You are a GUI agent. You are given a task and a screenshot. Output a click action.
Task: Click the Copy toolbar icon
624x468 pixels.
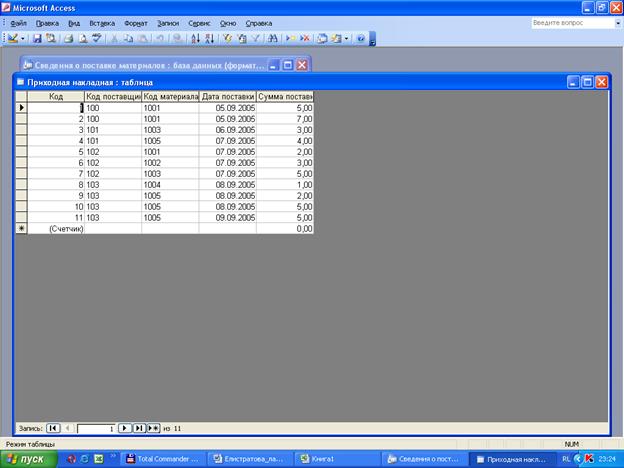[x=128, y=39]
